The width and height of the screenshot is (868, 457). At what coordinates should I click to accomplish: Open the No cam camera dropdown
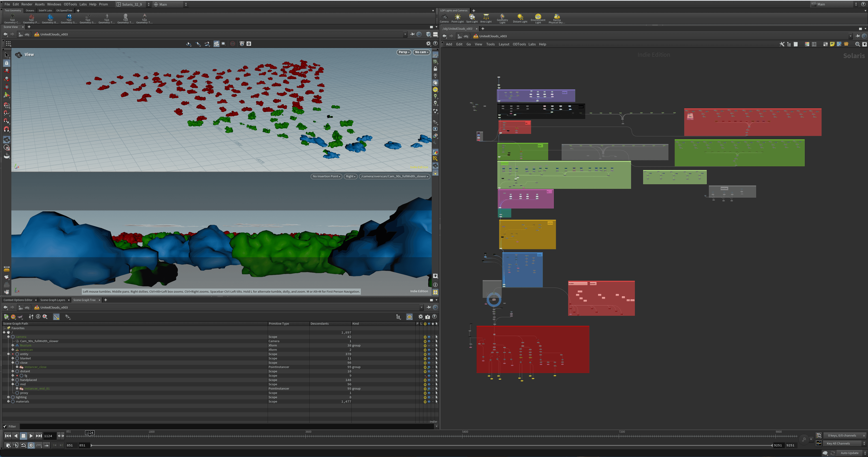pyautogui.click(x=422, y=52)
